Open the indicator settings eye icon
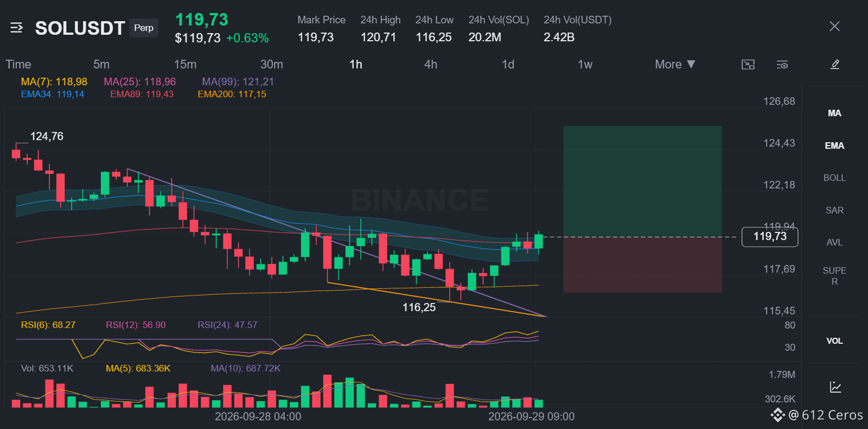Screen dimensions: 868x429 pyautogui.click(x=782, y=65)
